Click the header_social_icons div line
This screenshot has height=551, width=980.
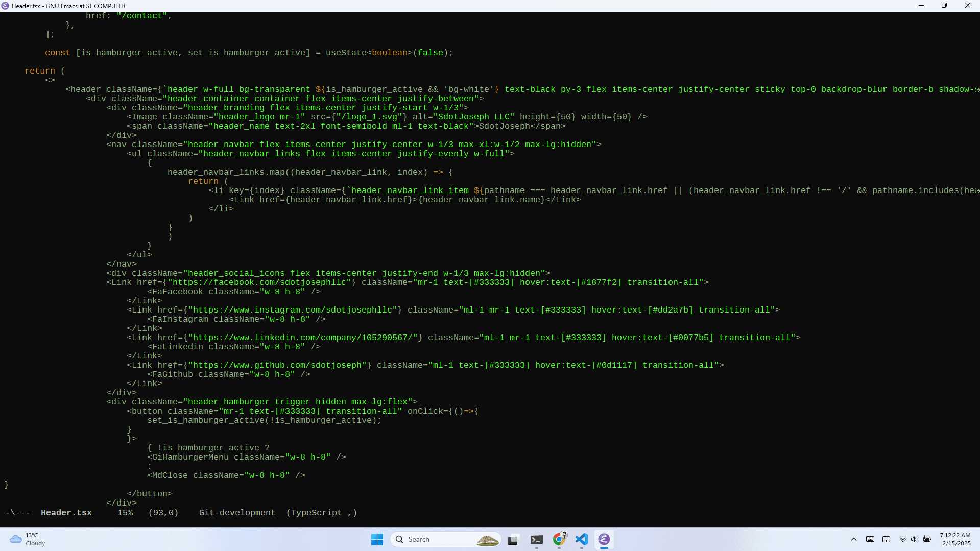click(328, 273)
